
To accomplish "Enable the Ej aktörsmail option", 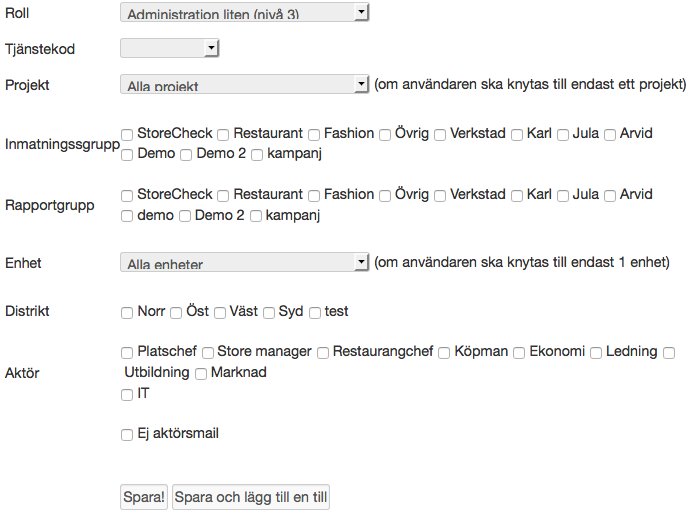I will 127,435.
